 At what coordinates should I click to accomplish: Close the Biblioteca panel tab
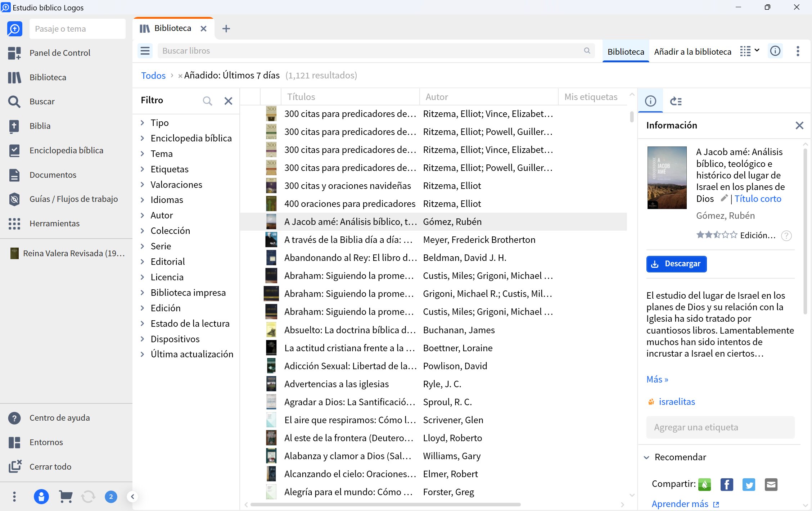[x=203, y=28]
